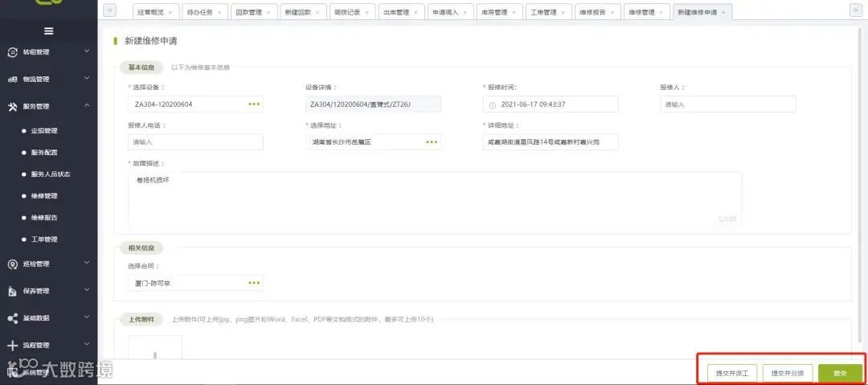Click the 报修时间 date field
The height and width of the screenshot is (385, 868).
(551, 104)
